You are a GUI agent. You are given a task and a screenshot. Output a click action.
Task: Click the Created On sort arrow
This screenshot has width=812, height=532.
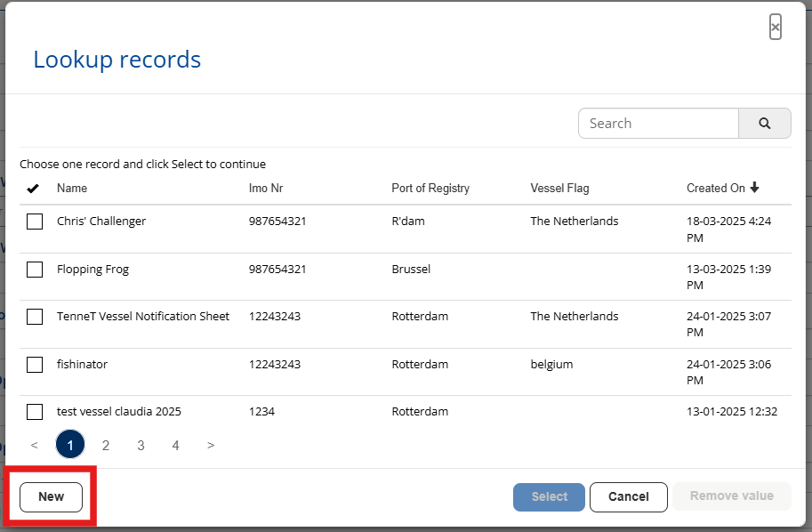point(755,188)
